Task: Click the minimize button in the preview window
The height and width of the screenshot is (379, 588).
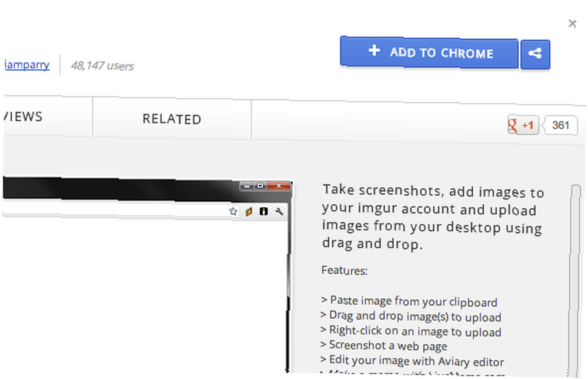Action: [x=246, y=186]
